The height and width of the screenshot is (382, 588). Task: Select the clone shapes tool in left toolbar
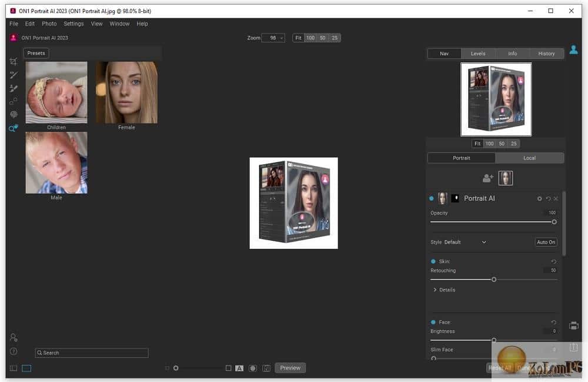[x=14, y=101]
